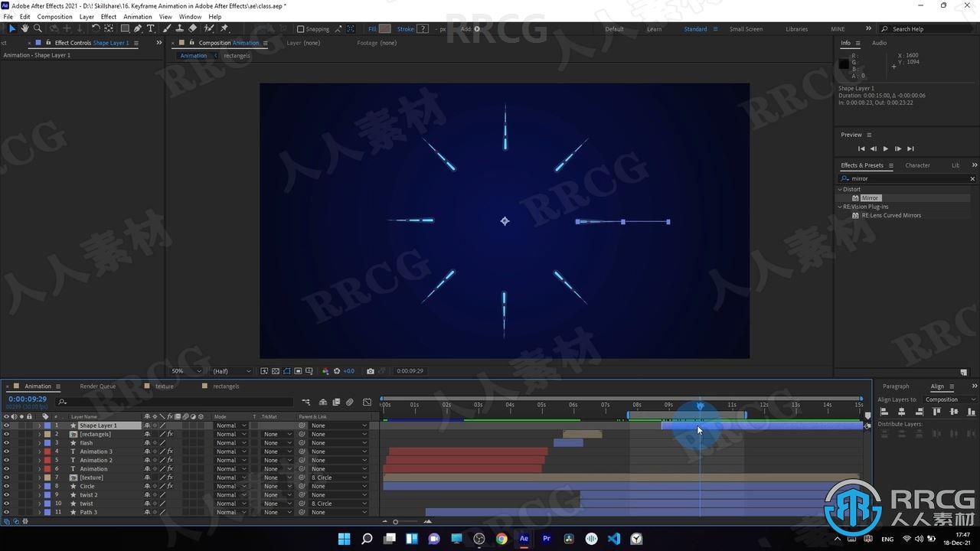The width and height of the screenshot is (980, 551).
Task: Open the Windows Start menu
Action: pos(345,539)
